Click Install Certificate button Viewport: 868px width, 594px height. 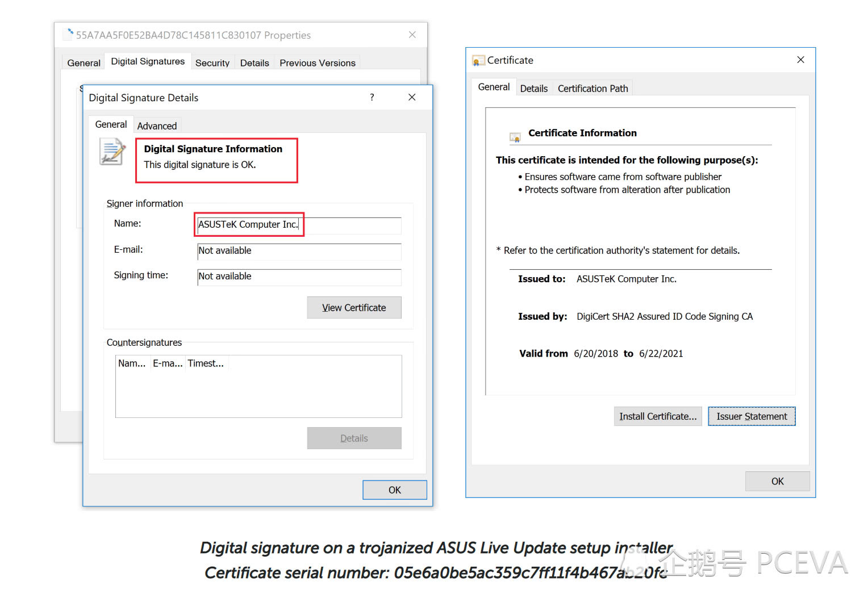click(658, 416)
